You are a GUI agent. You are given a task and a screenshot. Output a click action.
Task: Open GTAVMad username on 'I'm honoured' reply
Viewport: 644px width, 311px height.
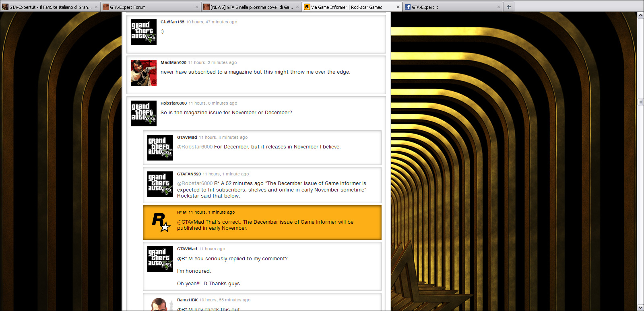coord(187,249)
